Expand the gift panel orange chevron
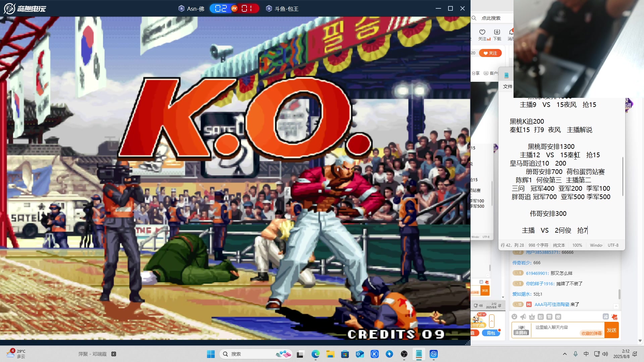The width and height of the screenshot is (644, 362). pos(492,321)
